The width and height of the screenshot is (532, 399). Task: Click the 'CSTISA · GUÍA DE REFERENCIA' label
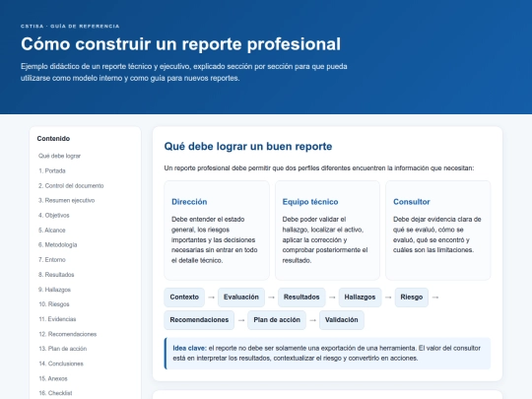(x=70, y=27)
